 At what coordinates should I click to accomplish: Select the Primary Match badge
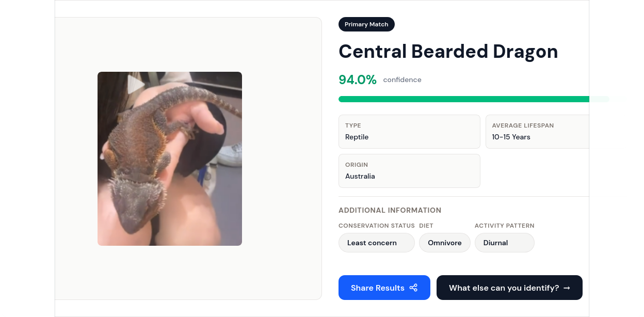[366, 24]
